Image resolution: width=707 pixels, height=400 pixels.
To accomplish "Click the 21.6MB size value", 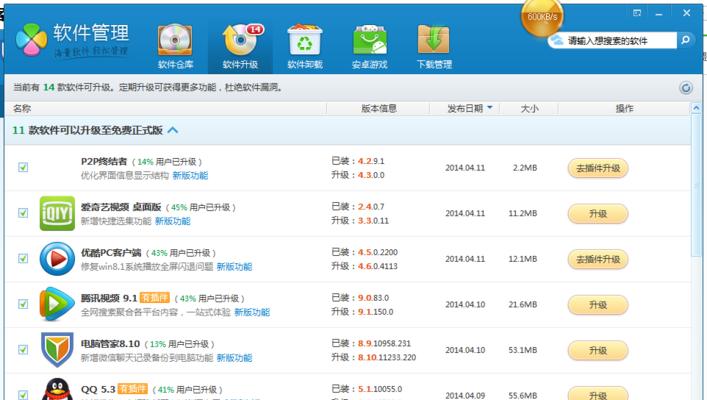I will (523, 304).
